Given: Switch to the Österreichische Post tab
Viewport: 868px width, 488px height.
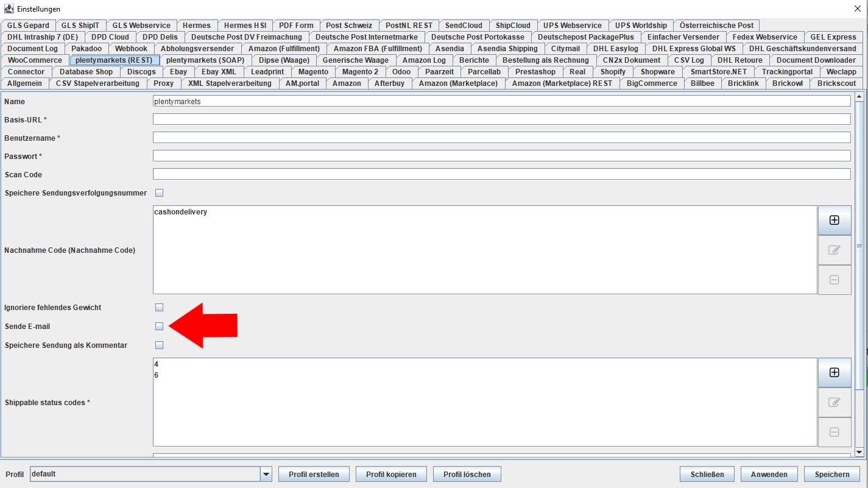Looking at the screenshot, I should 716,26.
